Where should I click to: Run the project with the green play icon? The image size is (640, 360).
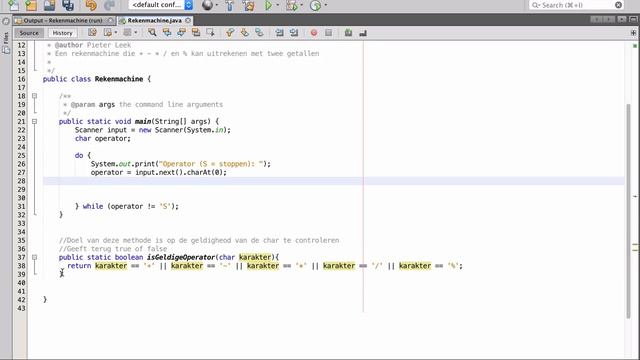tap(268, 5)
